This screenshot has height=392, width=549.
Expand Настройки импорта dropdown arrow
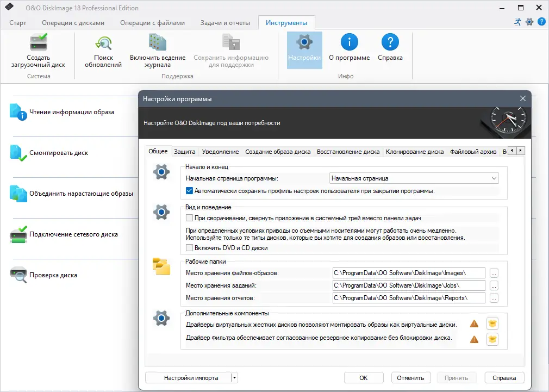(x=235, y=378)
